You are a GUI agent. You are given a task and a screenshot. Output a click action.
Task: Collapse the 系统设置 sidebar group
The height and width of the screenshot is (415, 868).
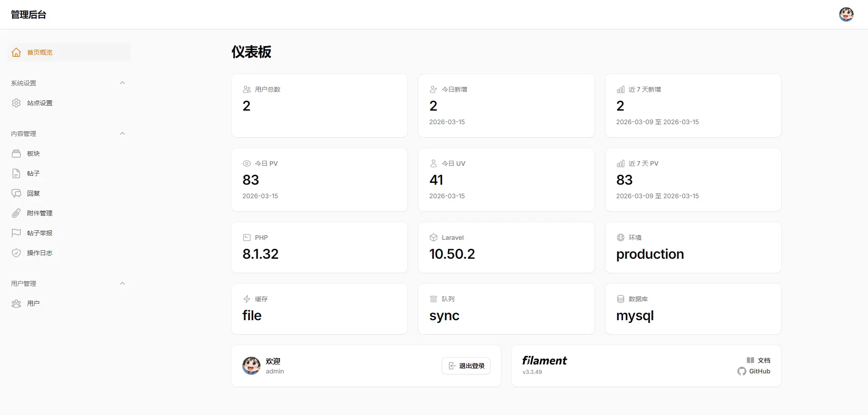(x=123, y=83)
